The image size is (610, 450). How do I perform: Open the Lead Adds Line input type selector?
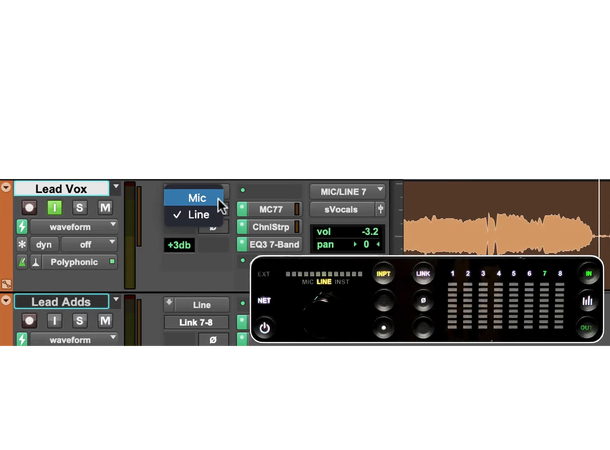pyautogui.click(x=202, y=305)
